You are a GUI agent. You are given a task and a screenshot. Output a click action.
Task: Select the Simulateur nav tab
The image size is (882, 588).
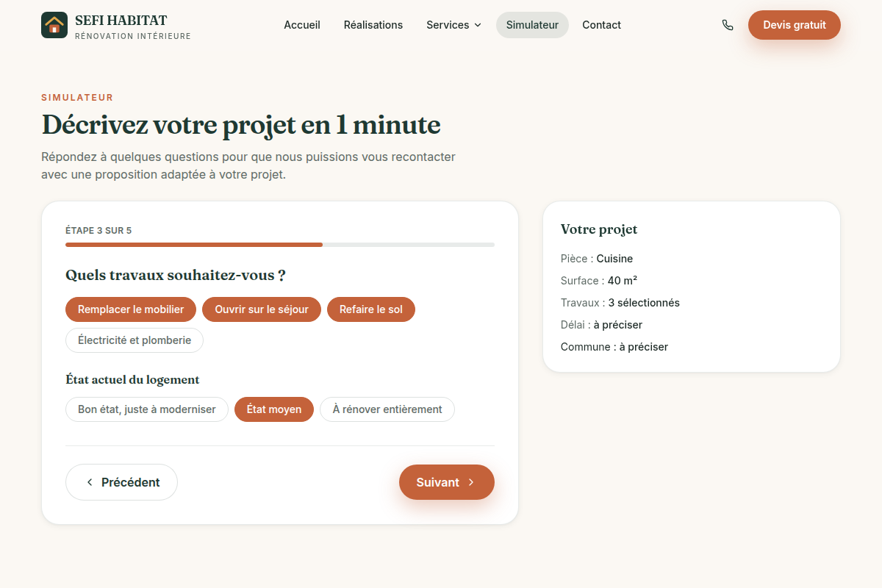click(x=532, y=25)
